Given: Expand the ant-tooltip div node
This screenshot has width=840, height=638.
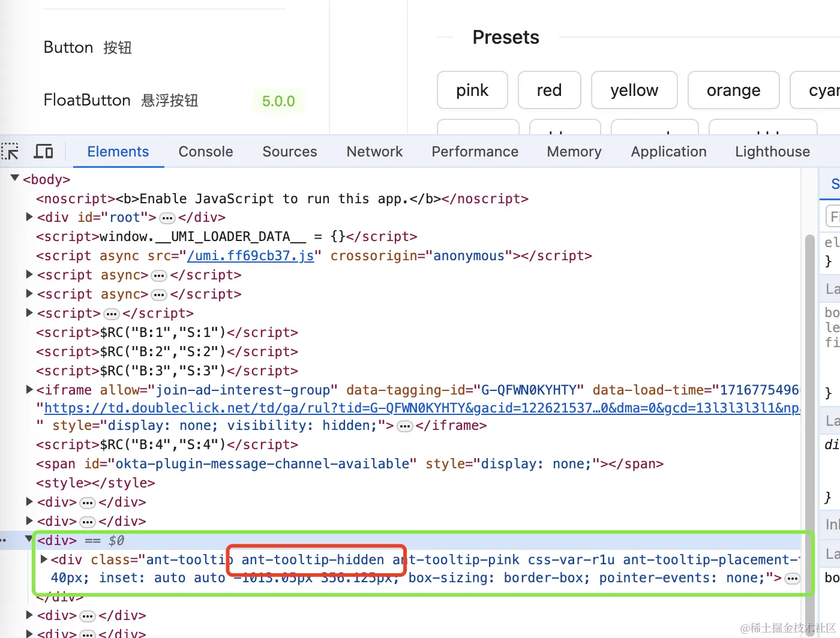Looking at the screenshot, I should pyautogui.click(x=44, y=559).
